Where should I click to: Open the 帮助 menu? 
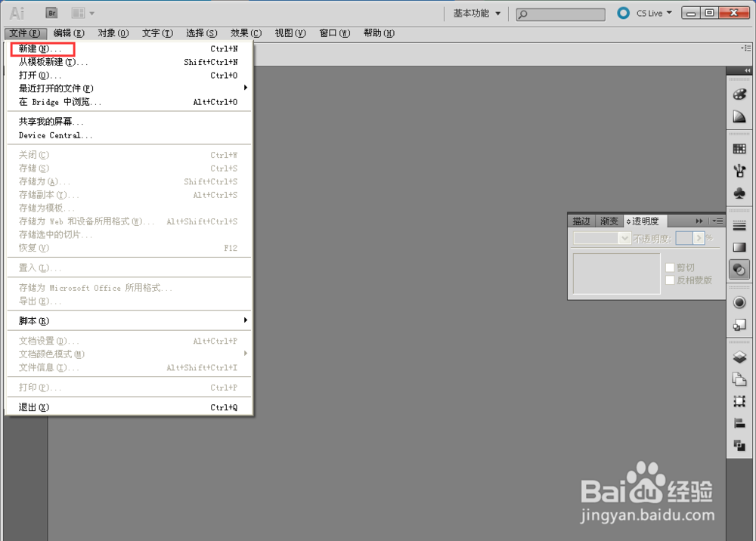pos(379,33)
